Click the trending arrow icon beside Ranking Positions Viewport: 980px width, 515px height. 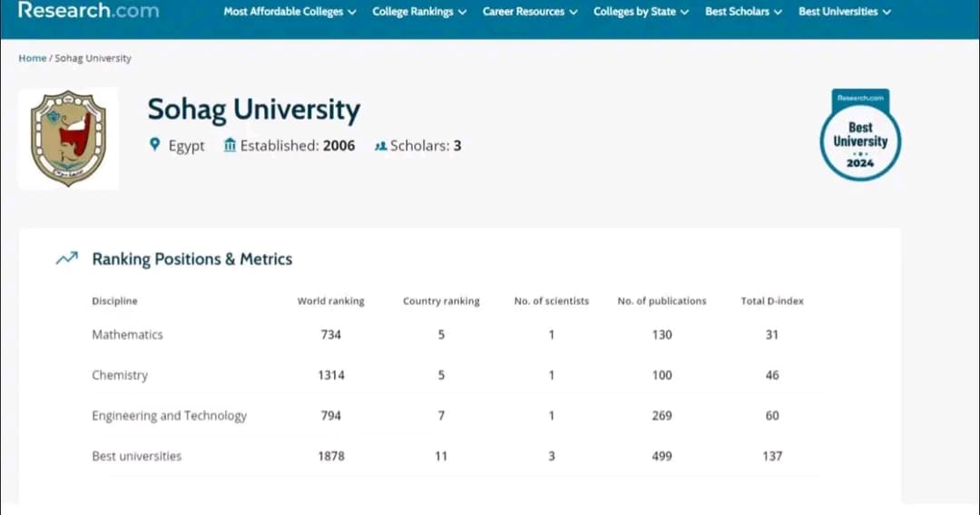click(67, 257)
